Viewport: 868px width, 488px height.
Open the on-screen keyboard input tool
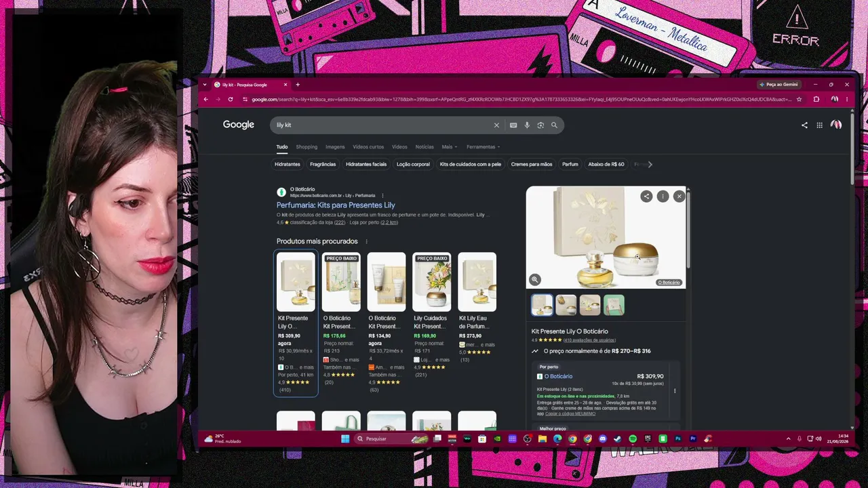(x=513, y=125)
